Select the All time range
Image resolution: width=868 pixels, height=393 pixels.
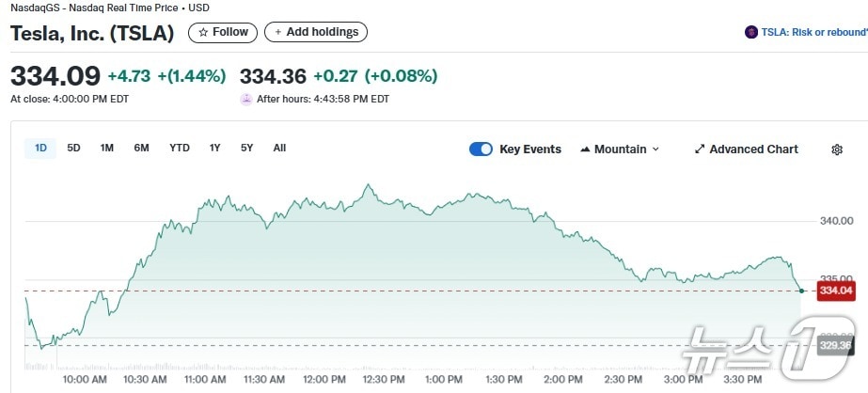[x=279, y=148]
